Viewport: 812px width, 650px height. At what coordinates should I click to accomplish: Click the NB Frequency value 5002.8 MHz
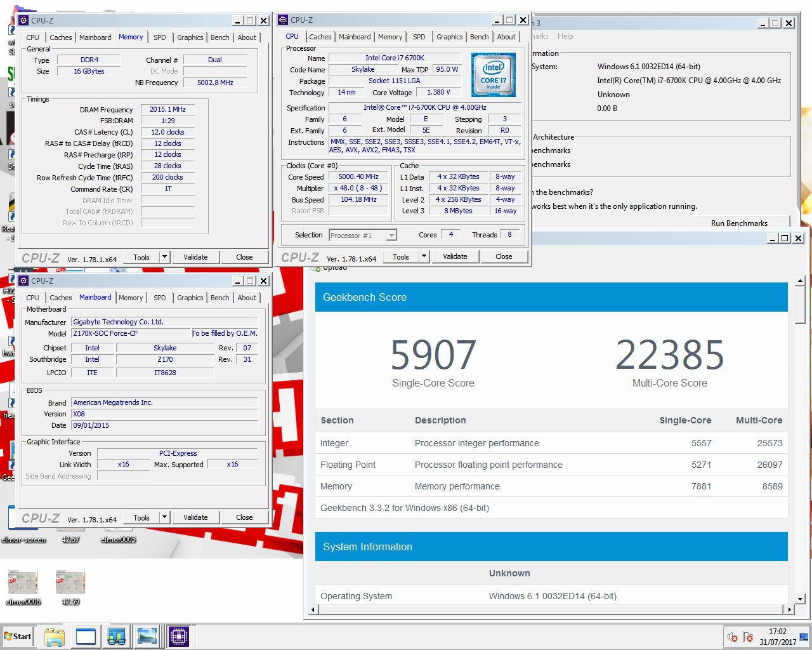click(x=215, y=83)
